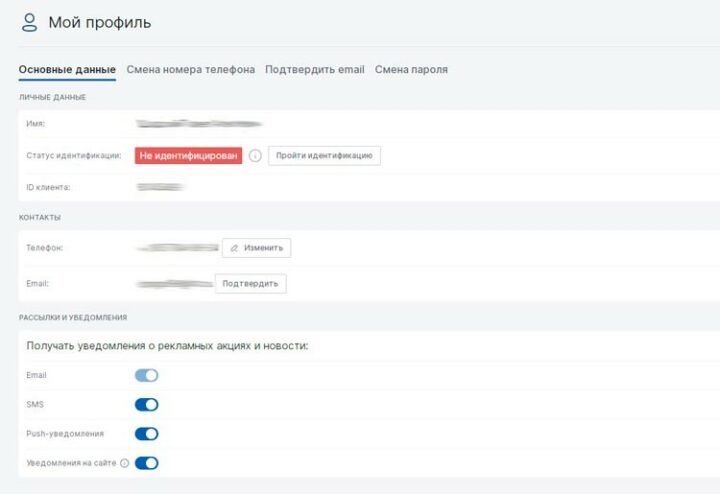Click info icon next to Уведомления на сайте
Screen dimensions: 720x494
pyautogui.click(x=125, y=463)
